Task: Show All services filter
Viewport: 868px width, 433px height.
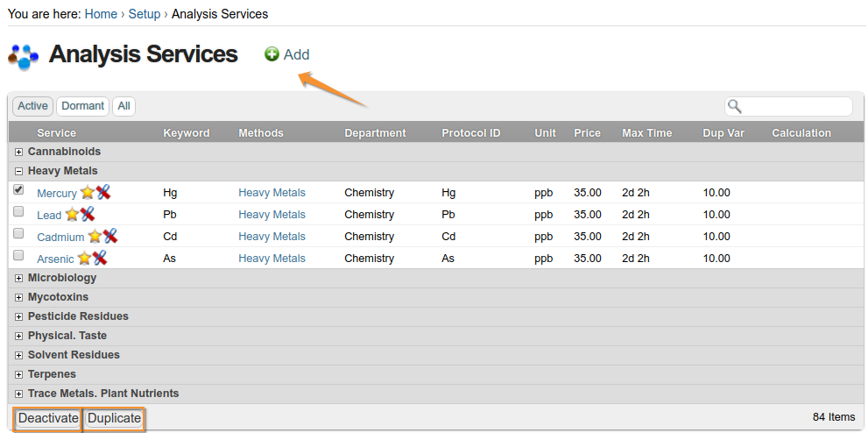Action: pos(123,106)
